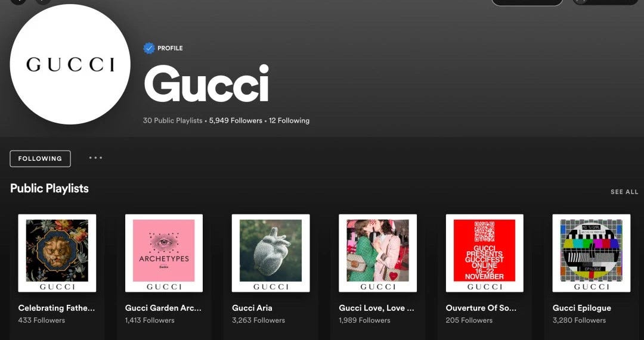Click SEE ALL for public playlists
This screenshot has width=644, height=340.
coord(624,192)
